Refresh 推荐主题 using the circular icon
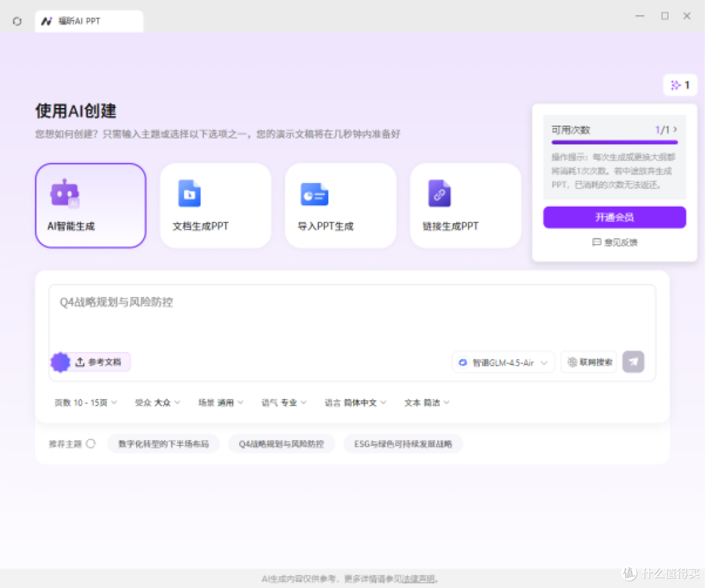Screen dimensions: 706x588 [x=90, y=444]
